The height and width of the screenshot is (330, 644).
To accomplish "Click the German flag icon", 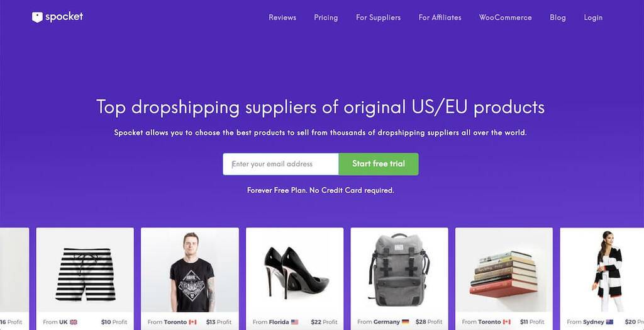I will coord(406,322).
